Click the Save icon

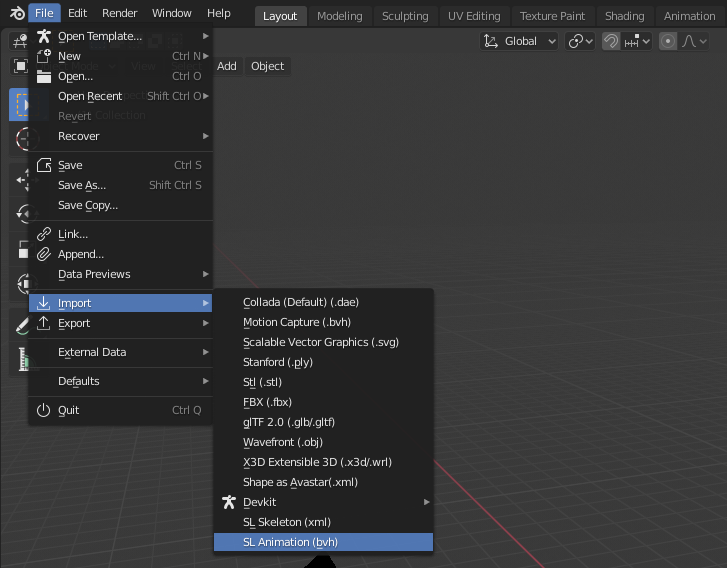point(44,165)
